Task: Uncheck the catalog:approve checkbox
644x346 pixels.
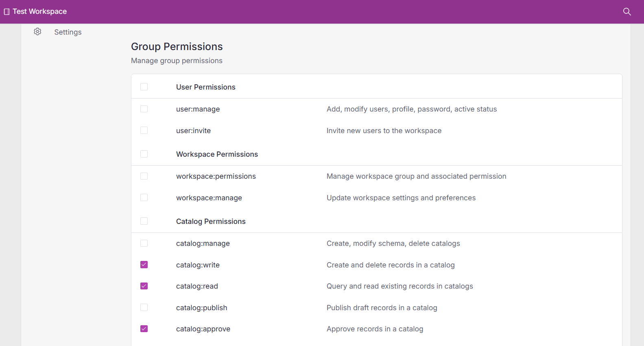Action: click(x=144, y=328)
